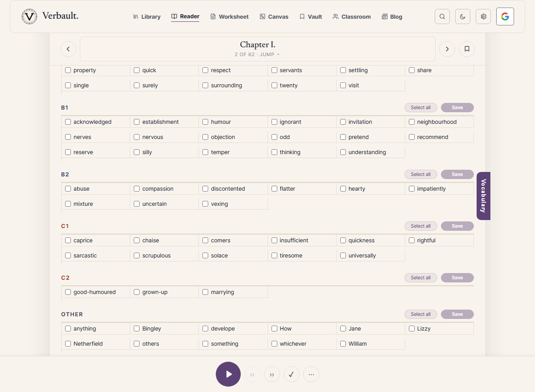This screenshot has height=392, width=535.
Task: Tick the 'neighbourhood' checkbox
Action: 412,122
